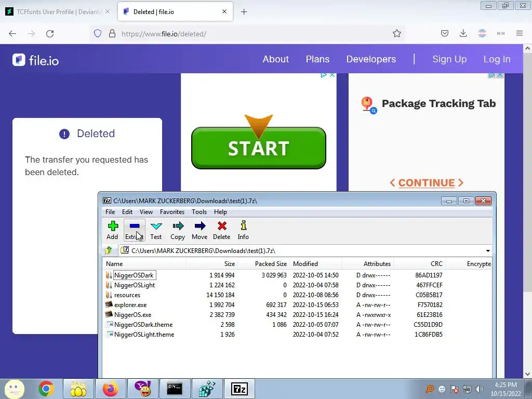
Task: Sort by the Modified column header
Action: coord(316,263)
